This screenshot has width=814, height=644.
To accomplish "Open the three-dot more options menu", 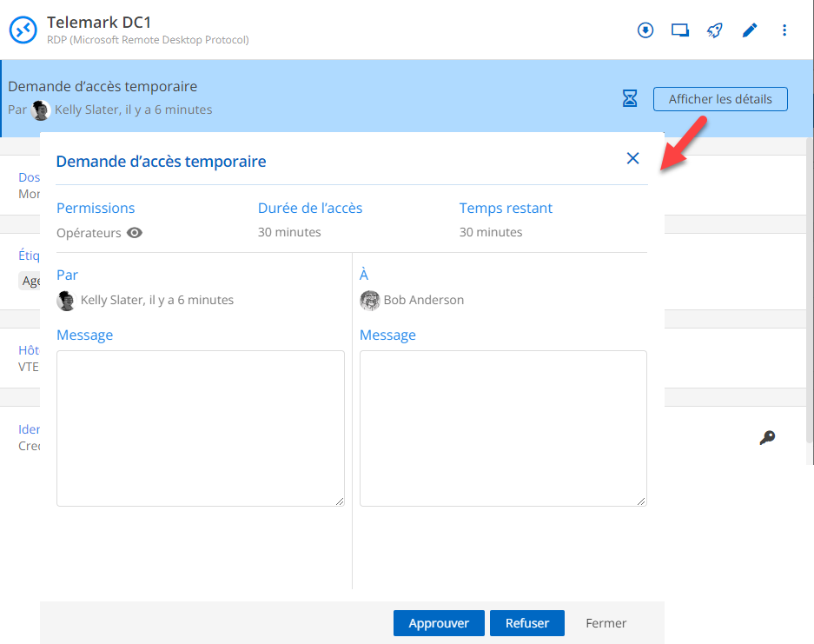I will pos(784,30).
